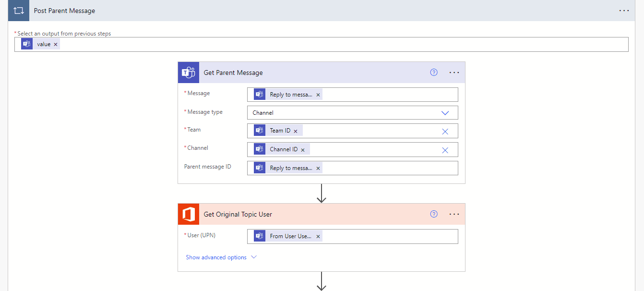The image size is (644, 291).
Task: Open help for Get Parent Message action
Action: [434, 73]
